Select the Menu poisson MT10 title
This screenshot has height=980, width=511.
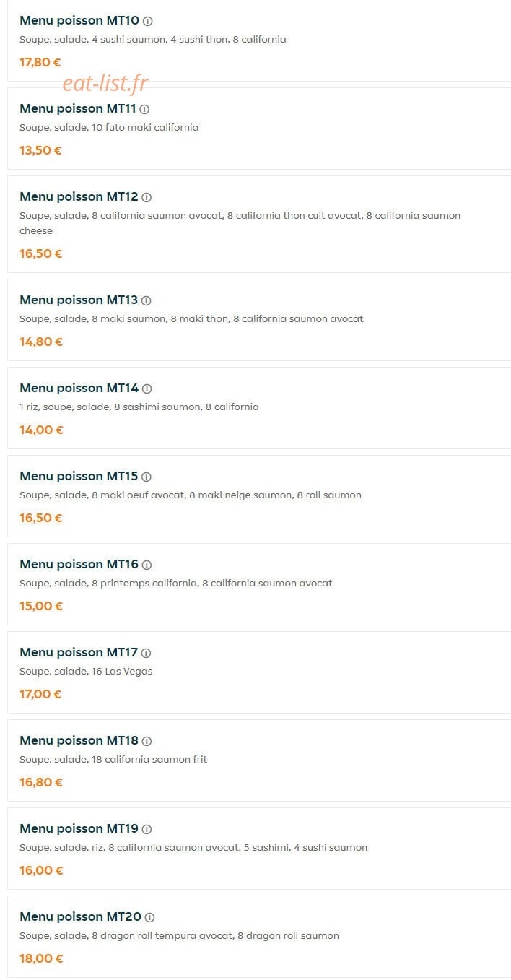(79, 20)
